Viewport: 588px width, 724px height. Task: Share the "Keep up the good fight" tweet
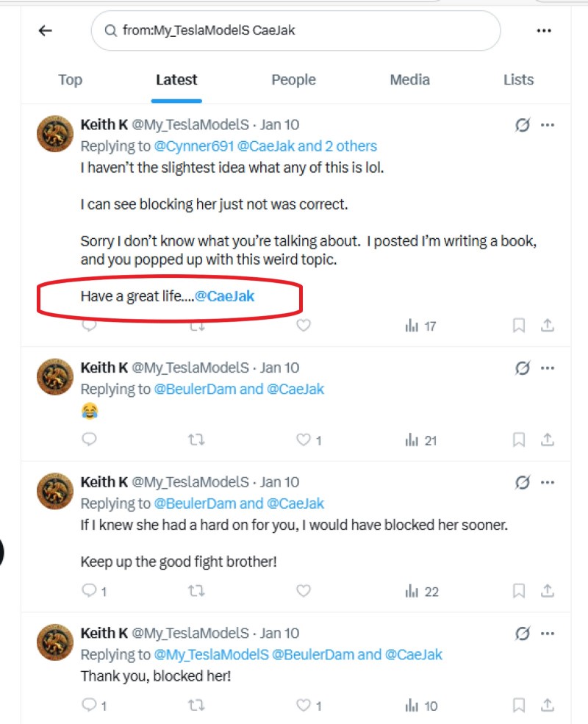click(547, 591)
